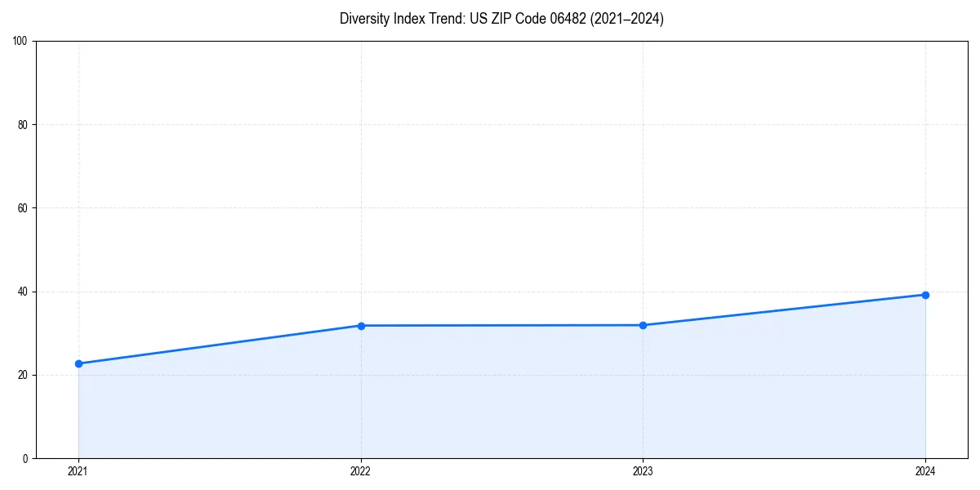Click the trend line between 2021 and 2022
The image size is (980, 490).
(220, 344)
